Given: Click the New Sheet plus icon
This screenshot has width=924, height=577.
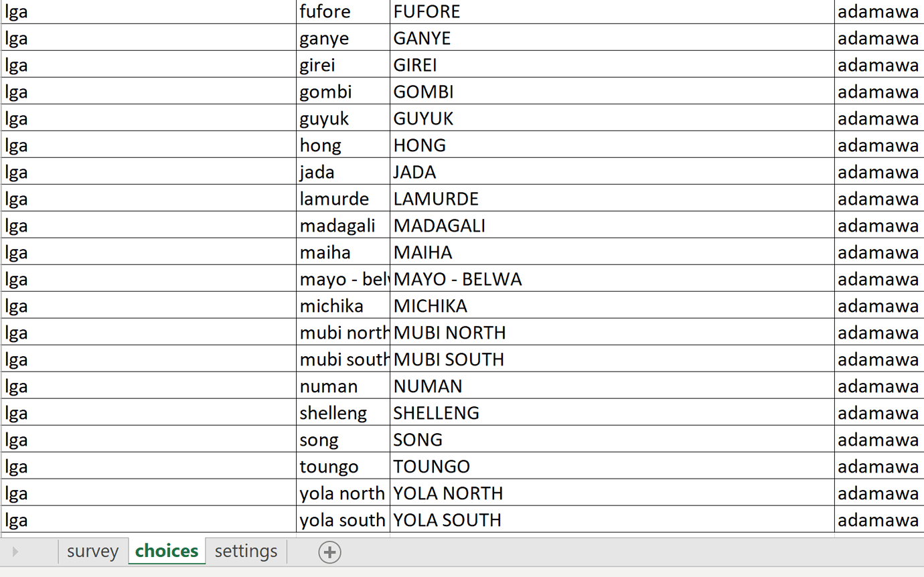Looking at the screenshot, I should coord(329,552).
